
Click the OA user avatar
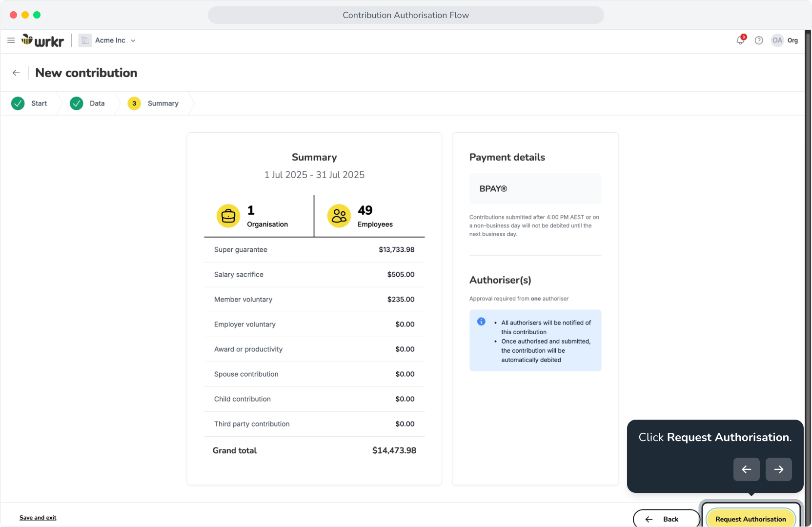(777, 41)
